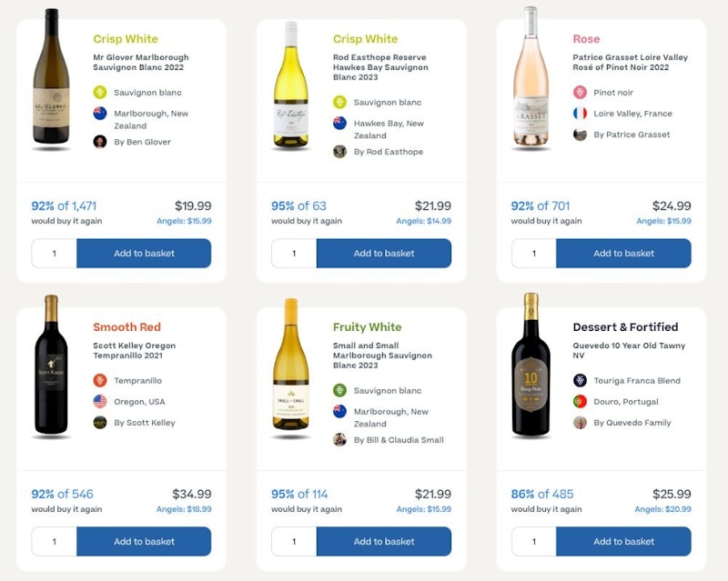Click the Ben Glover winemaker avatar
This screenshot has height=581, width=728.
100,142
